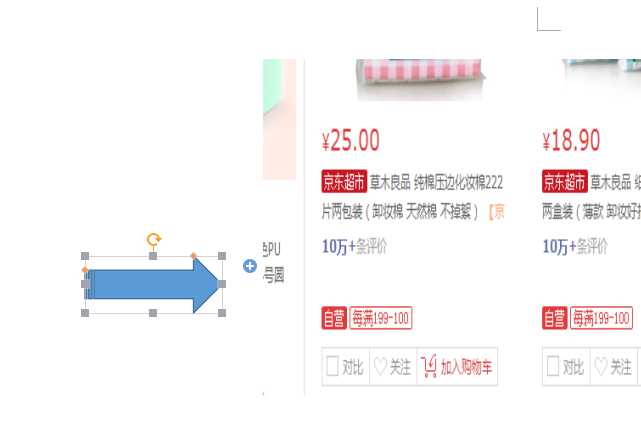Check 对比 box for ¥25.00 item
The image size is (641, 426).
tap(332, 366)
